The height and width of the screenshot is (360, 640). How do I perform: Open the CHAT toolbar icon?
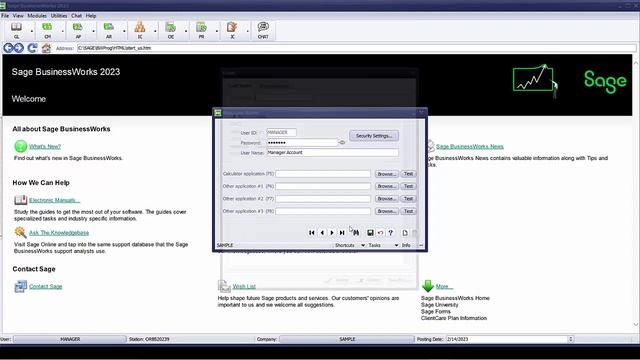(x=263, y=31)
